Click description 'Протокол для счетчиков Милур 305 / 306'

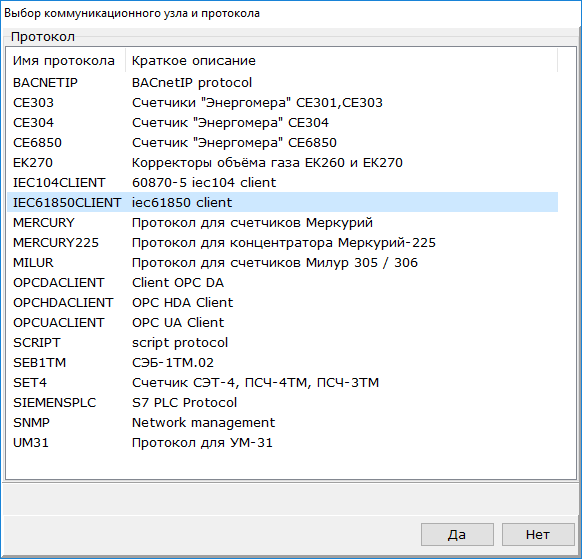pos(275,263)
